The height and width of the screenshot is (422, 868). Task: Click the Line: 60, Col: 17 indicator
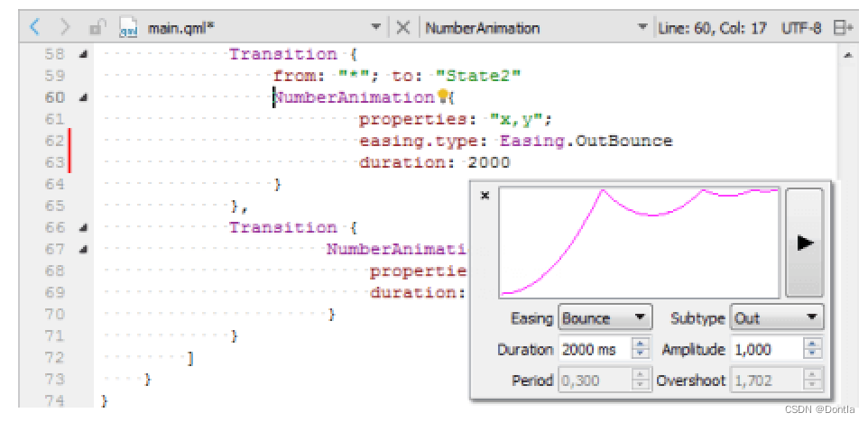(713, 28)
